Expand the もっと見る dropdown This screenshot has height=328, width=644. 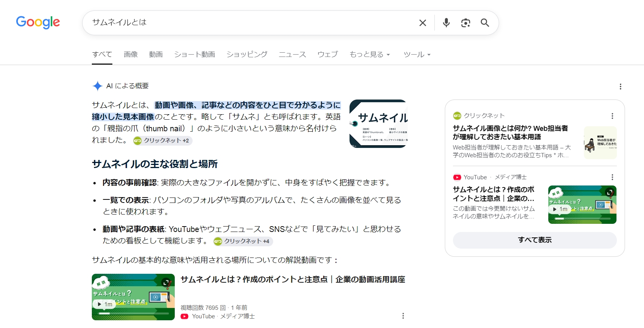pos(370,55)
